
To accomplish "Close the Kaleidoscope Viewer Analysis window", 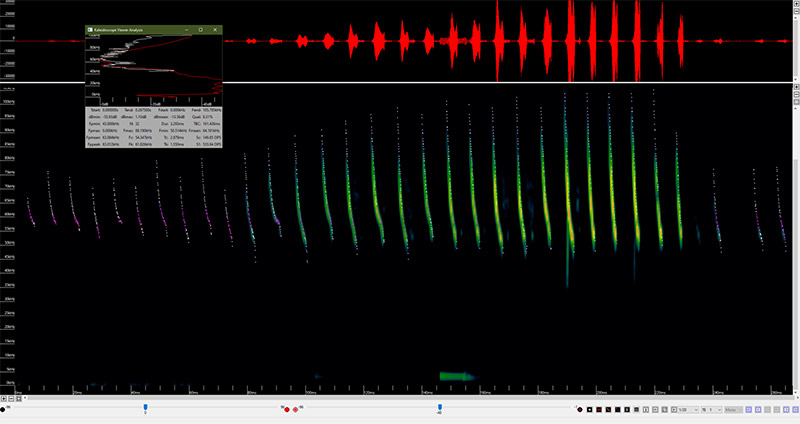I will coord(215,30).
